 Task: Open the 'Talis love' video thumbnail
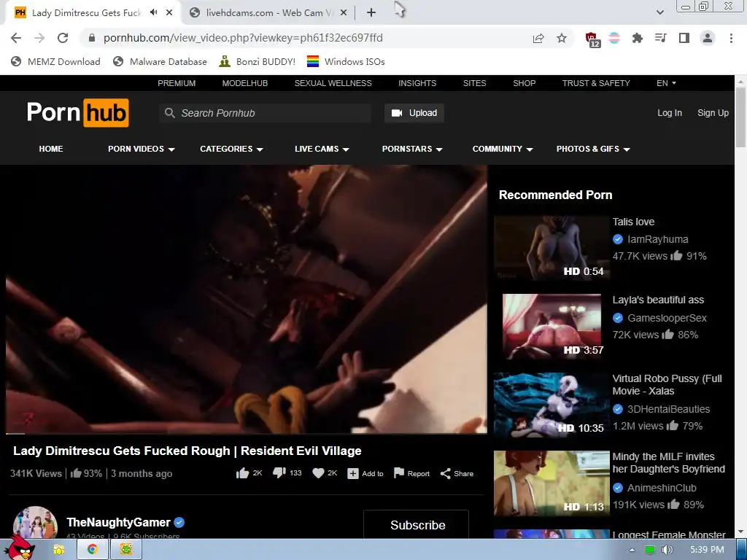(x=551, y=248)
